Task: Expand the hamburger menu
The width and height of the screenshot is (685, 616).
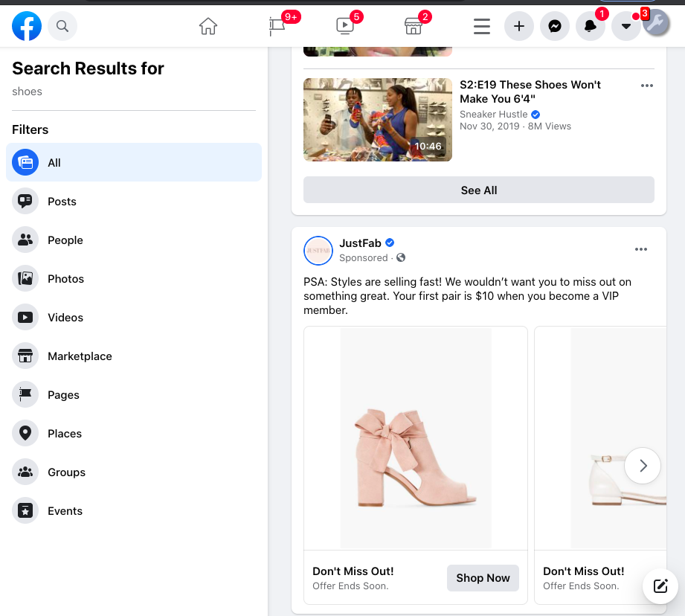Action: [x=481, y=25]
